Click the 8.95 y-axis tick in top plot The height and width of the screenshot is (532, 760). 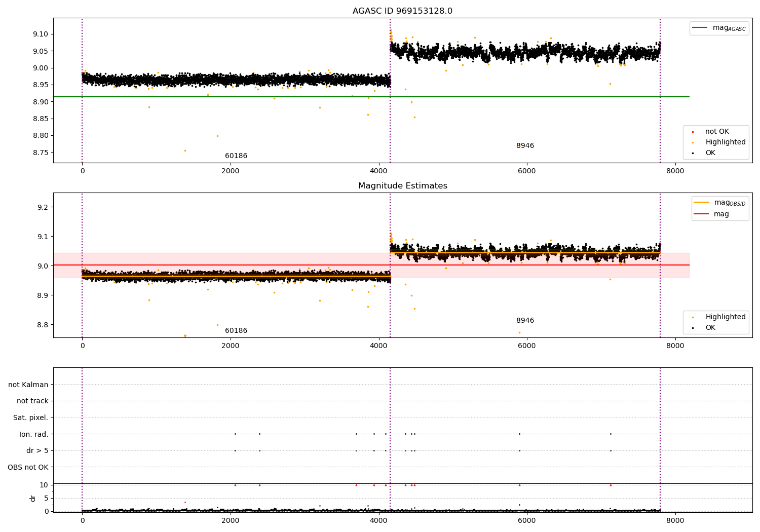click(x=41, y=85)
